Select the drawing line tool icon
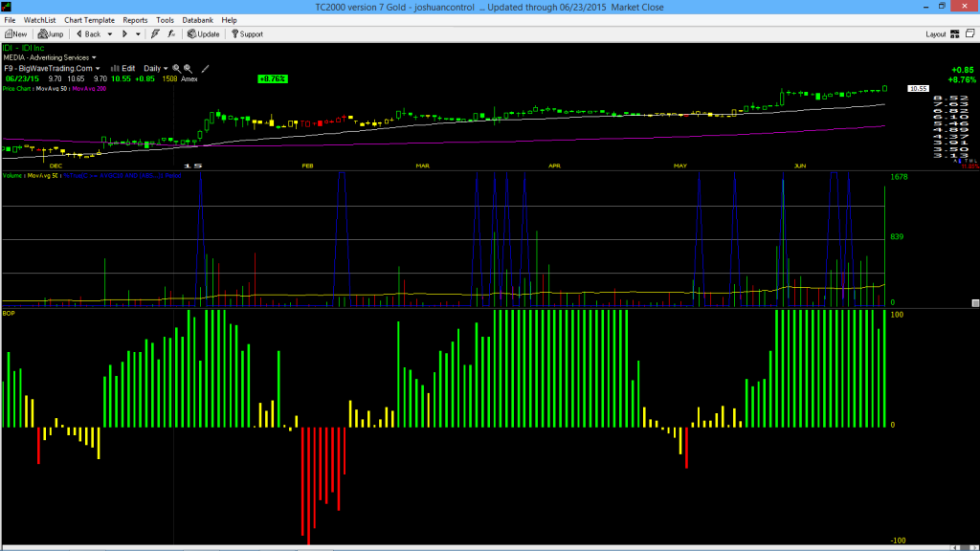 tap(205, 69)
